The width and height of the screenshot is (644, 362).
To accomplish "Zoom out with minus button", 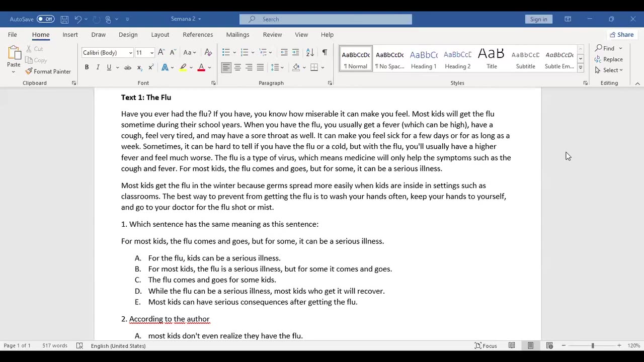I will (x=564, y=345).
